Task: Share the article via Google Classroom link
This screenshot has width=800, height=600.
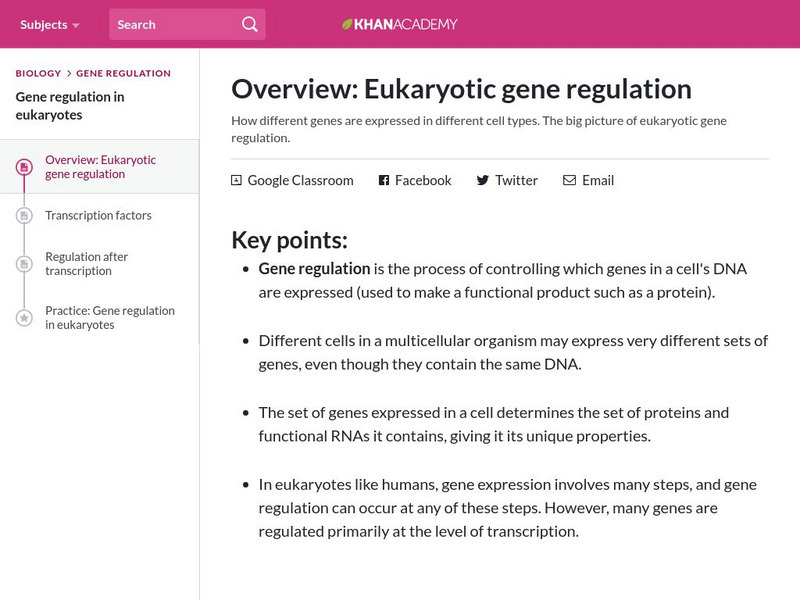Action: (x=300, y=181)
